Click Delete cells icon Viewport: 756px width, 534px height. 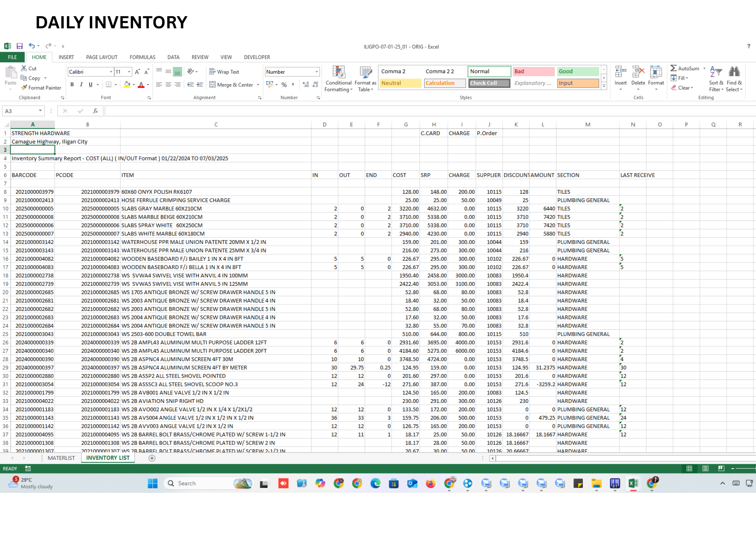coord(638,72)
